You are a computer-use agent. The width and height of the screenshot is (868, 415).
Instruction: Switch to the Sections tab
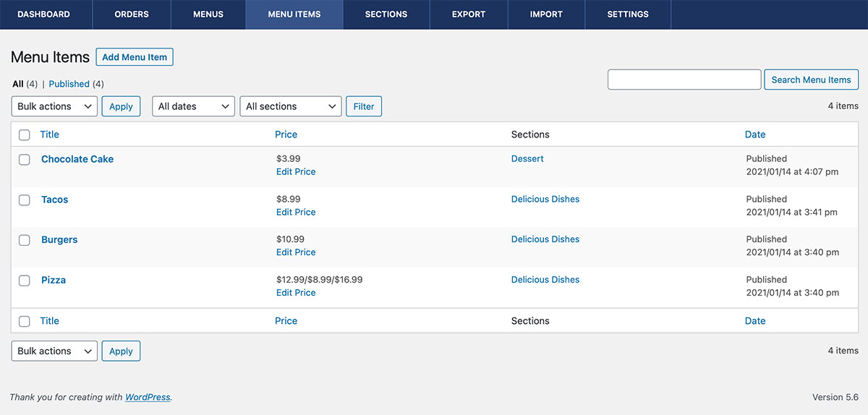(386, 14)
